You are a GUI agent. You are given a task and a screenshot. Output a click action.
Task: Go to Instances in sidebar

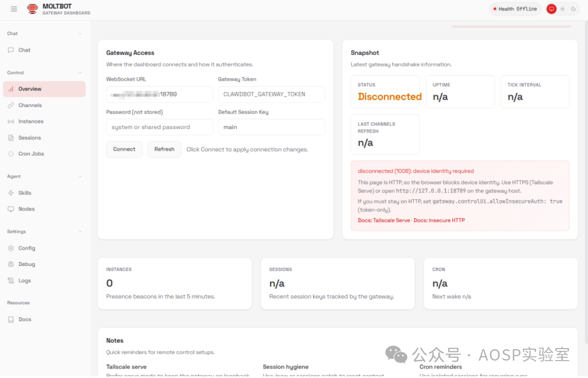coord(30,121)
